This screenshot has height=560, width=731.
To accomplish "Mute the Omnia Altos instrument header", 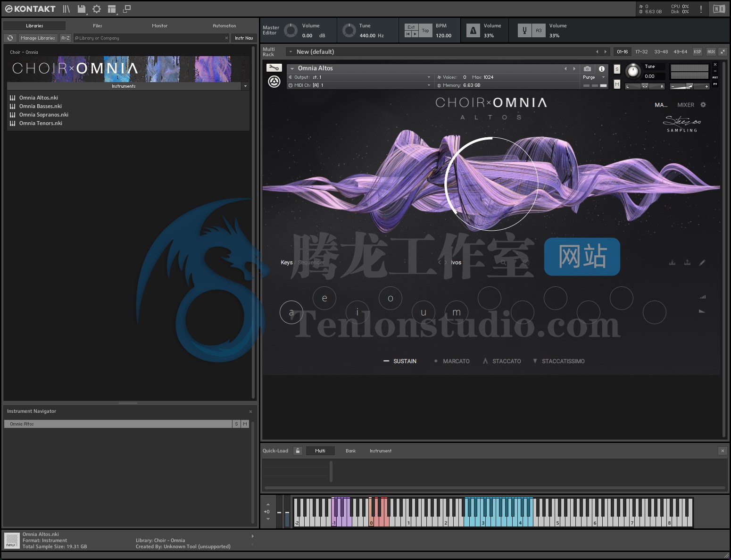I will click(617, 84).
